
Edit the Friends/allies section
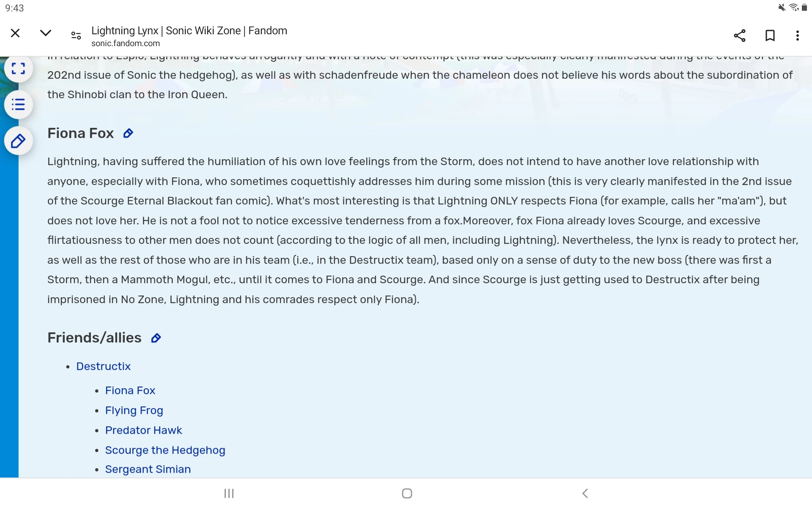point(156,337)
